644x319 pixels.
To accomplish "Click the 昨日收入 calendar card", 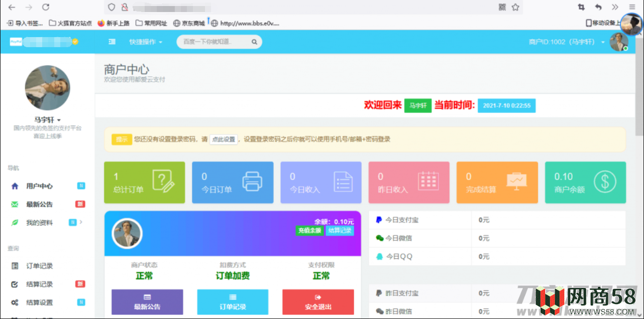I will coord(409,183).
